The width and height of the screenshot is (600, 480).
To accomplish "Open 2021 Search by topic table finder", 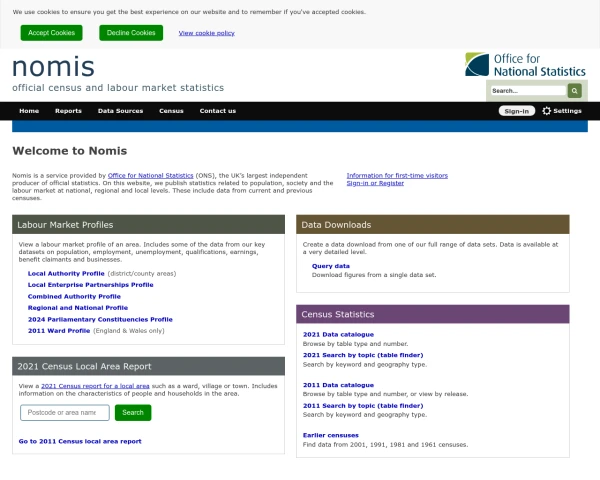I will [363, 355].
